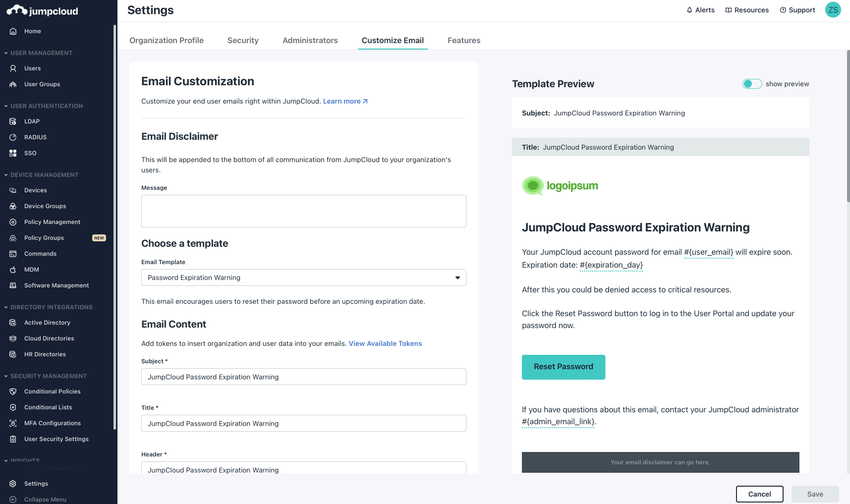
Task: Switch to the Administrators tab
Action: [310, 41]
